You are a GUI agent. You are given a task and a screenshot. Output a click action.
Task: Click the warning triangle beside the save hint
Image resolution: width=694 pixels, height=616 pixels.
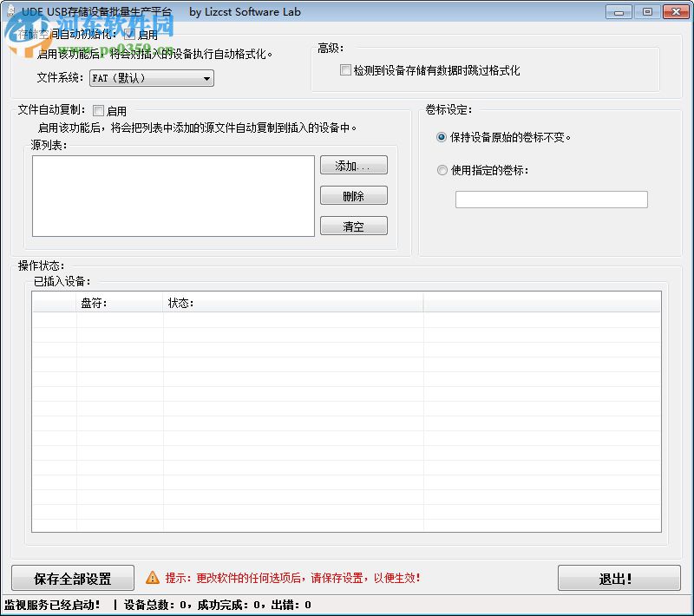(152, 578)
